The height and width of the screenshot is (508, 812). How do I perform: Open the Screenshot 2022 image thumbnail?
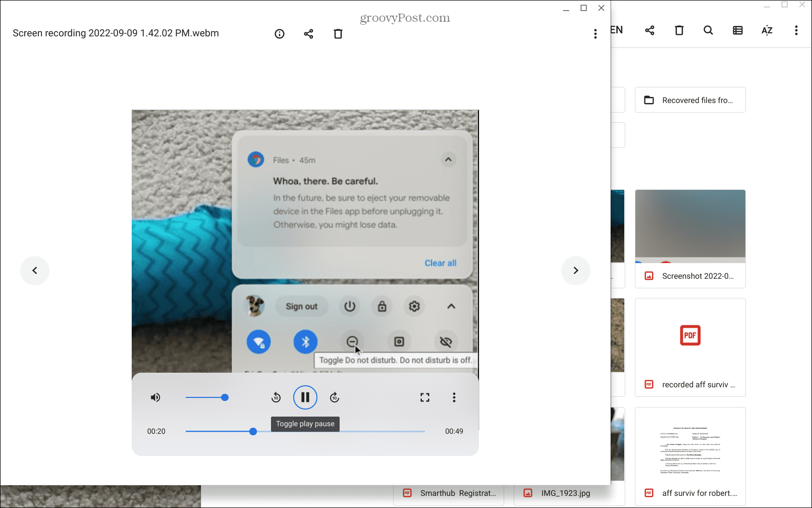pos(690,226)
